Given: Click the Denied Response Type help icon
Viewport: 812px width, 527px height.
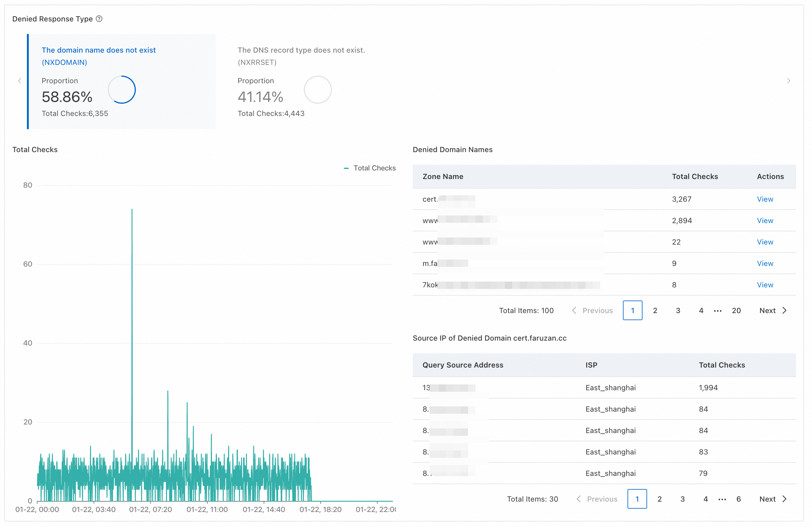Looking at the screenshot, I should pos(99,19).
